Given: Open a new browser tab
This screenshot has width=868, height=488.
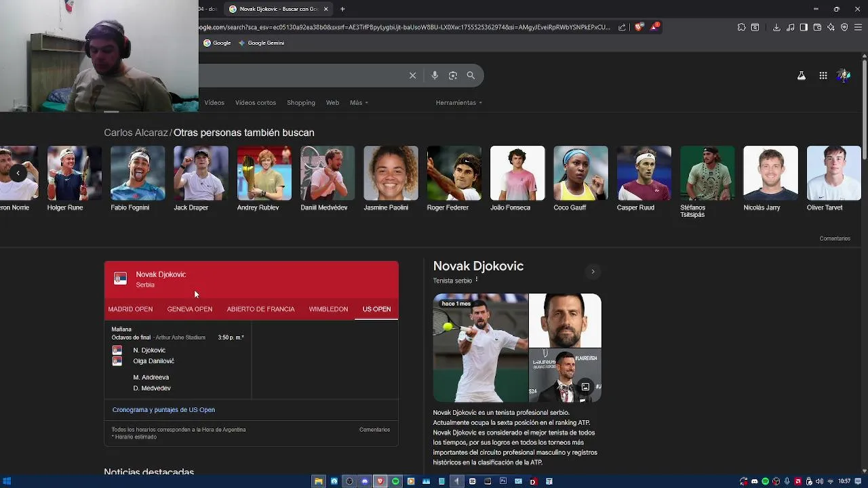Looking at the screenshot, I should tap(342, 9).
